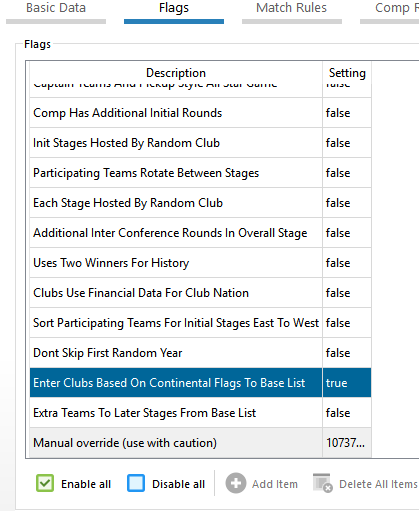Select the Flags tab
The width and height of the screenshot is (419, 511).
click(x=174, y=8)
